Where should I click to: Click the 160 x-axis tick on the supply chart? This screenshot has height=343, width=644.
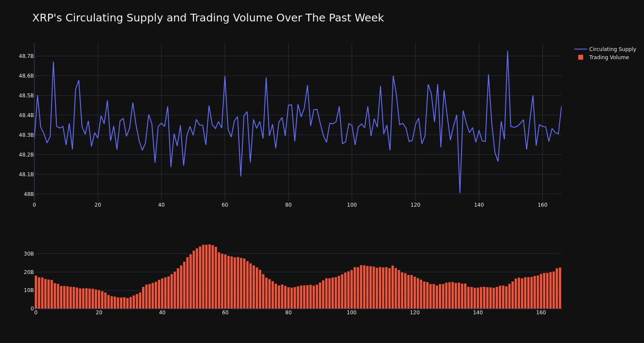pyautogui.click(x=542, y=205)
